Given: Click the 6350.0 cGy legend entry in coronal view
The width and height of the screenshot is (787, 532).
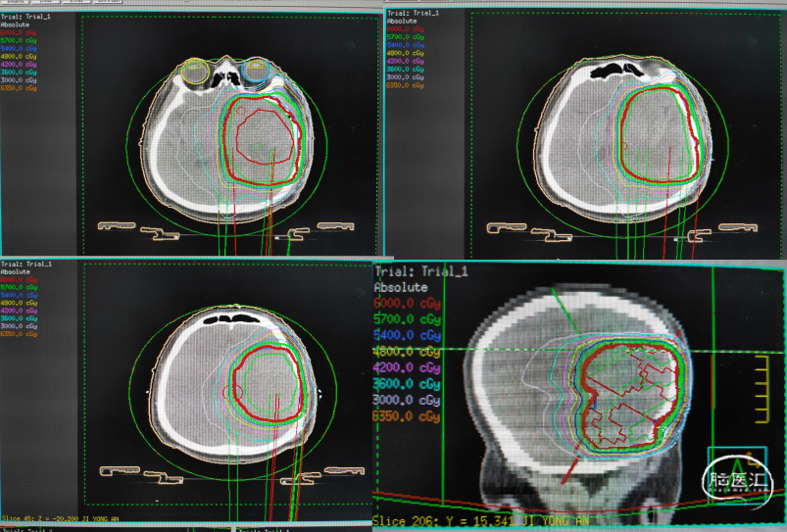Looking at the screenshot, I should click(x=407, y=416).
